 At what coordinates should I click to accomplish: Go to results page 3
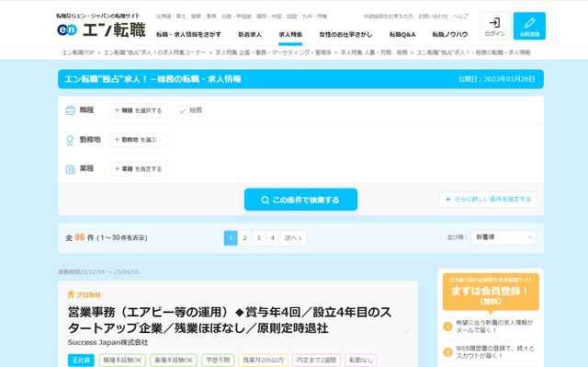coord(258,238)
